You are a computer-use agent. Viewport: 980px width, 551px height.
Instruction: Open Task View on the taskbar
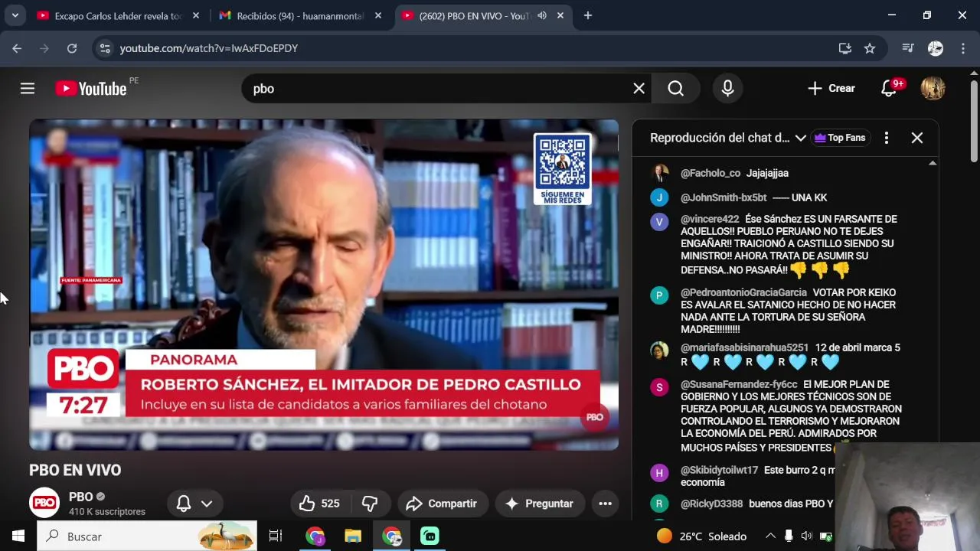(x=276, y=536)
